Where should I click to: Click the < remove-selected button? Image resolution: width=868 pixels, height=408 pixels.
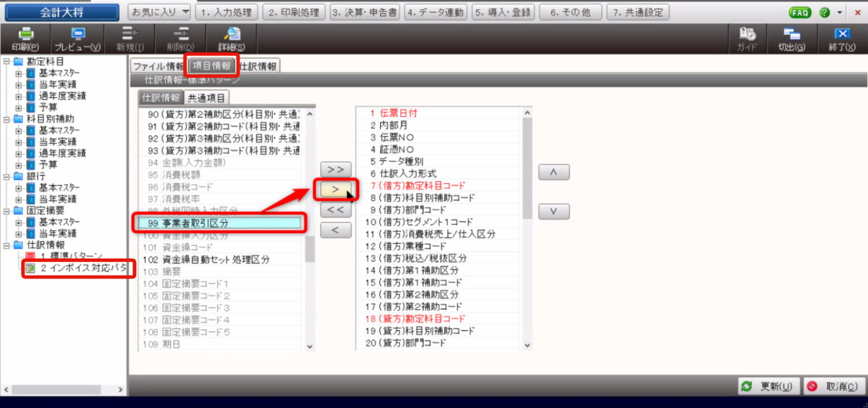[x=336, y=230]
